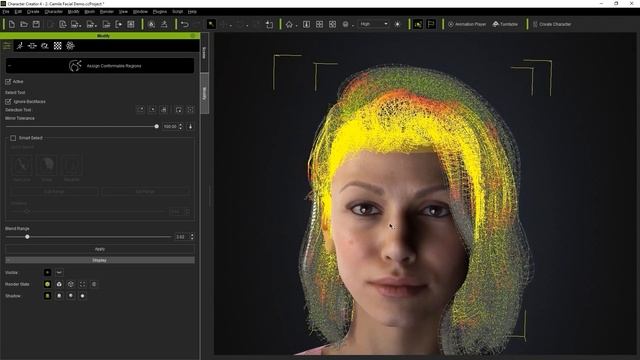640x360 pixels.
Task: Select the first Selection Tool icon
Action: click(x=140, y=109)
